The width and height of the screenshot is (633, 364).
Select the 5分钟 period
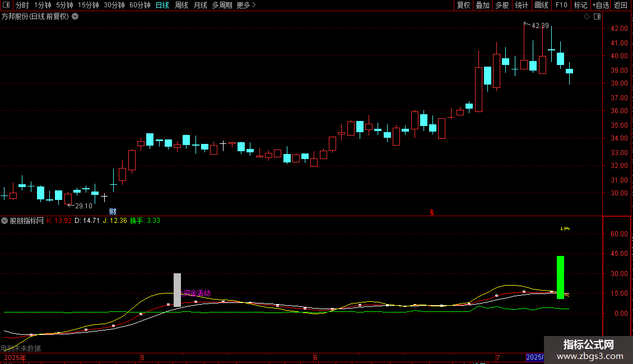click(64, 5)
